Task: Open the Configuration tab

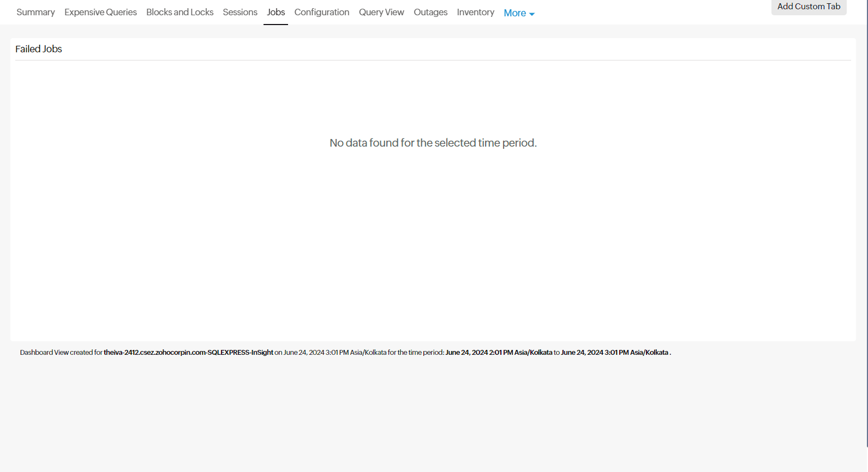Action: (321, 12)
